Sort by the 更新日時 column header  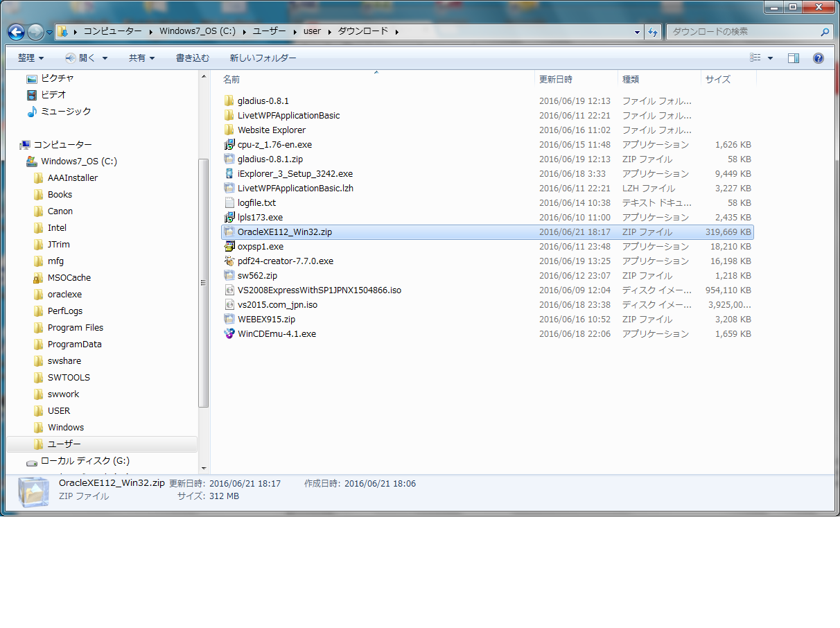coord(577,79)
